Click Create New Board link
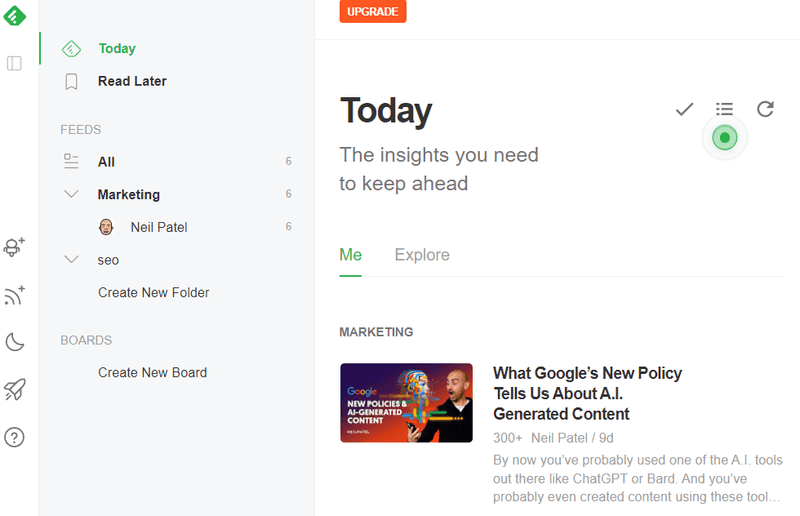This screenshot has width=800, height=516. (x=152, y=373)
